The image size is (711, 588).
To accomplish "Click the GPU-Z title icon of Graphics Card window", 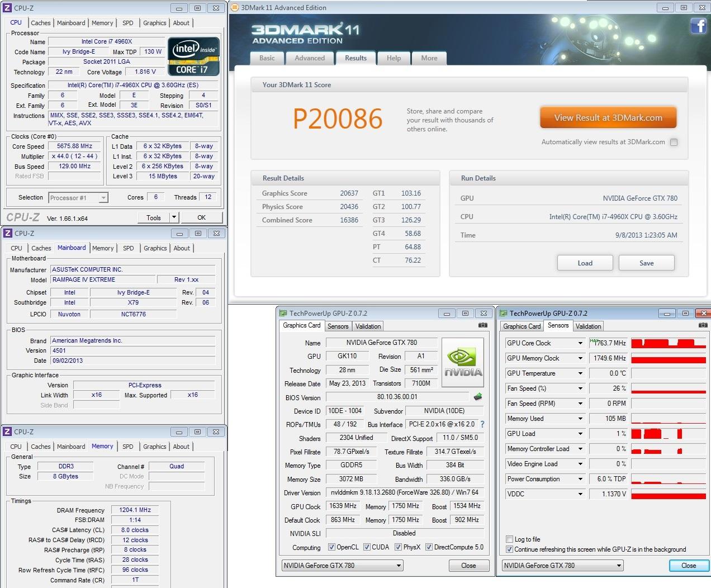I will (283, 314).
